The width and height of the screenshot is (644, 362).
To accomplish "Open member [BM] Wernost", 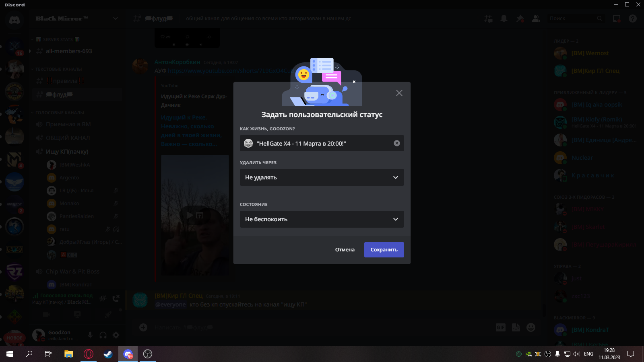I will tap(596, 53).
